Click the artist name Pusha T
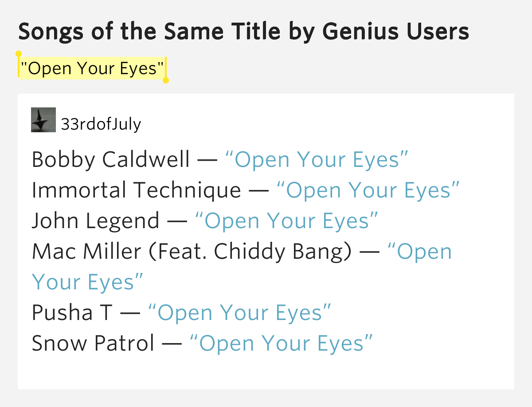This screenshot has height=407, width=532. [x=72, y=312]
